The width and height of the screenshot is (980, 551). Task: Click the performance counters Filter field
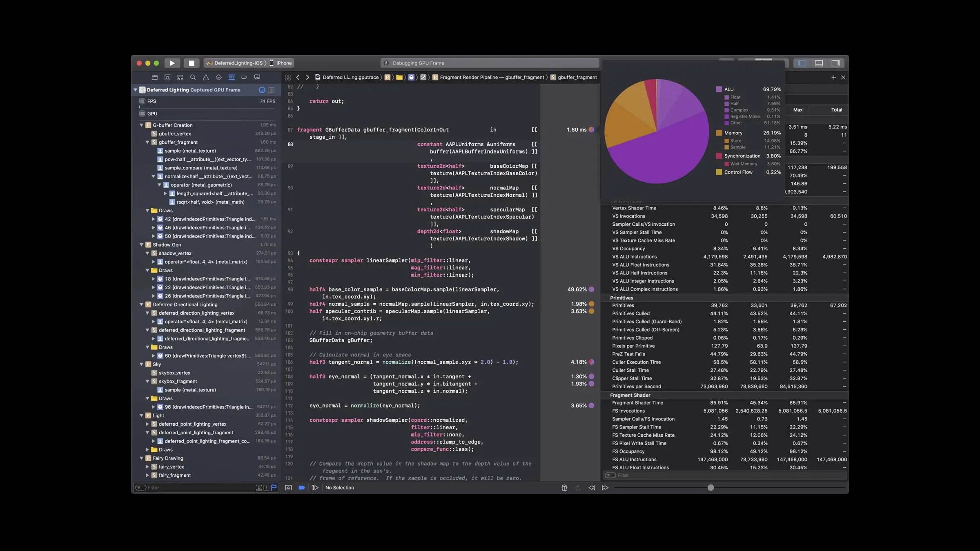[x=725, y=475]
